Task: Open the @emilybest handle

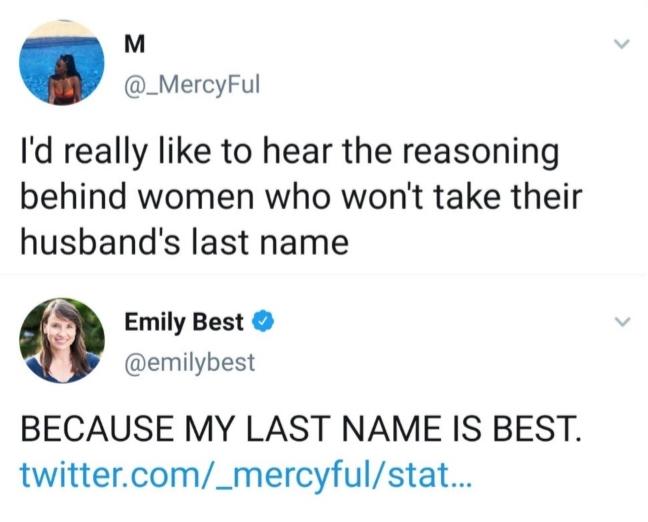Action: tap(189, 361)
